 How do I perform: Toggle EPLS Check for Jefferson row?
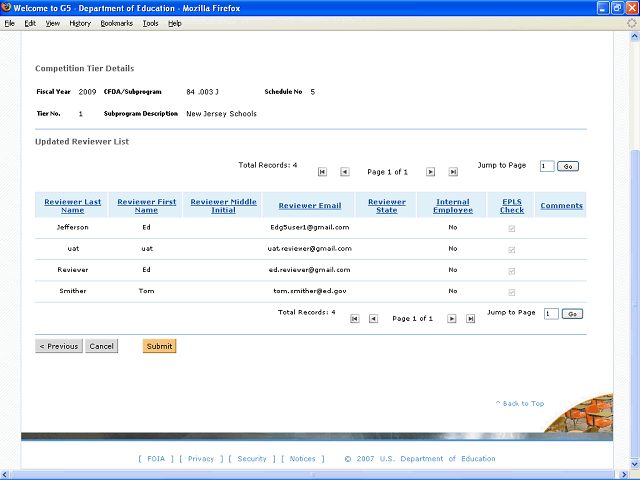tap(511, 228)
